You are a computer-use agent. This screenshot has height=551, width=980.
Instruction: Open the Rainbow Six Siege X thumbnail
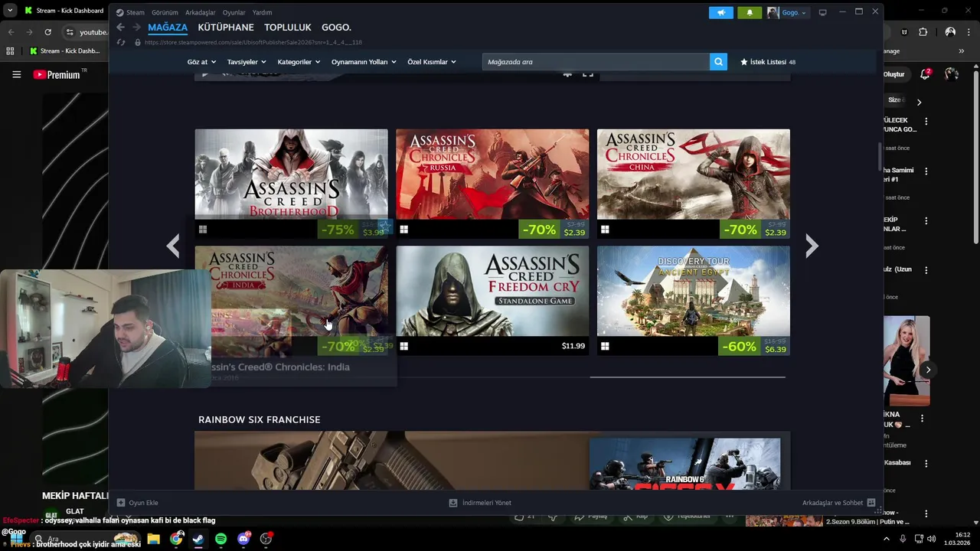[685, 464]
